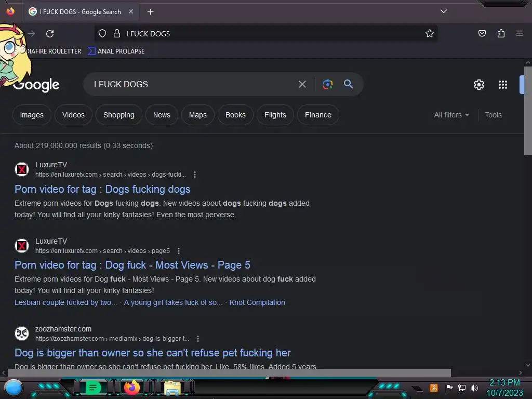Open Firefox View from the tab strip
This screenshot has height=399, width=532.
click(x=10, y=11)
